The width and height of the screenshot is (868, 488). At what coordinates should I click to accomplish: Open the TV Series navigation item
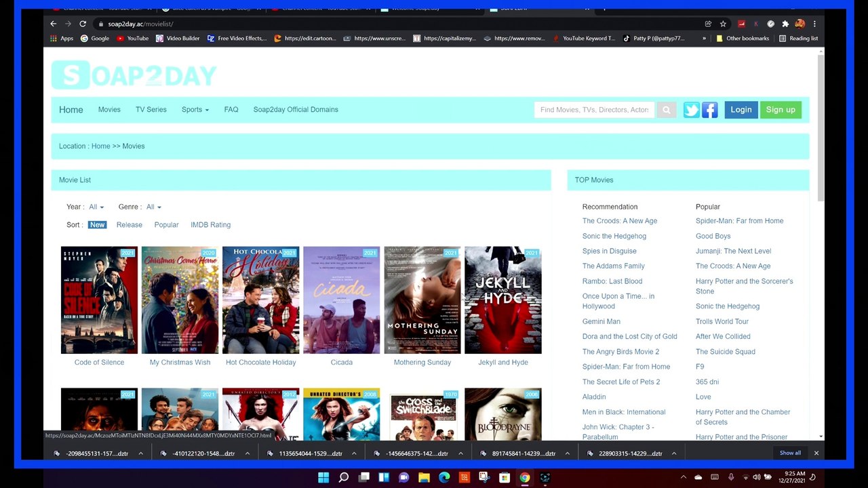(151, 110)
